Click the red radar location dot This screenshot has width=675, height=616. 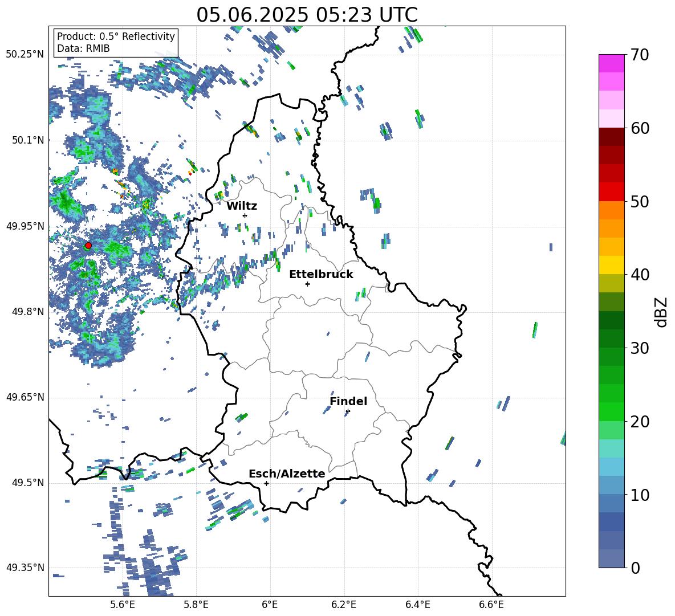pyautogui.click(x=88, y=245)
